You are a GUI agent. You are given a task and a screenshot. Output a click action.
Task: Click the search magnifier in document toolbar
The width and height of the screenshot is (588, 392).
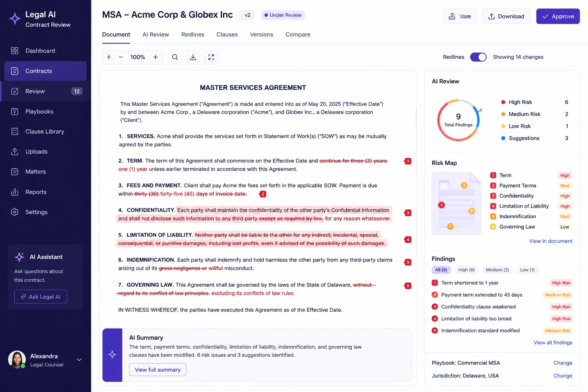pyautogui.click(x=175, y=57)
